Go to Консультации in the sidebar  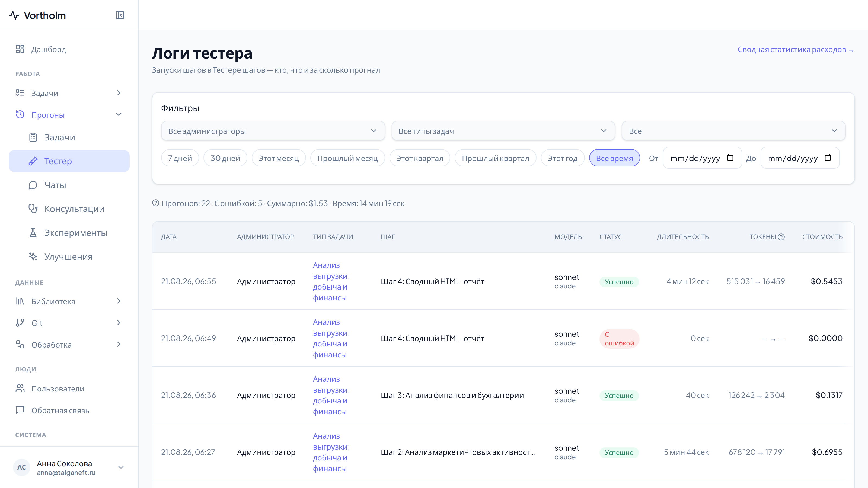tap(69, 209)
